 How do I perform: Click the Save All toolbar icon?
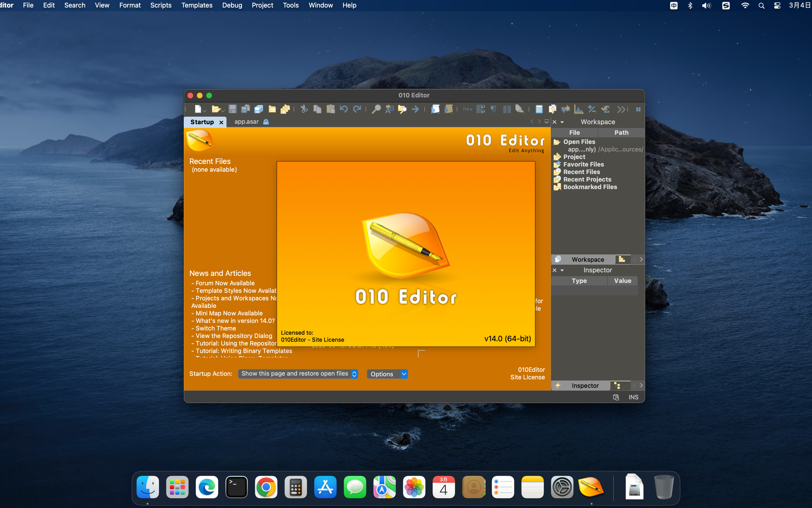[x=259, y=109]
